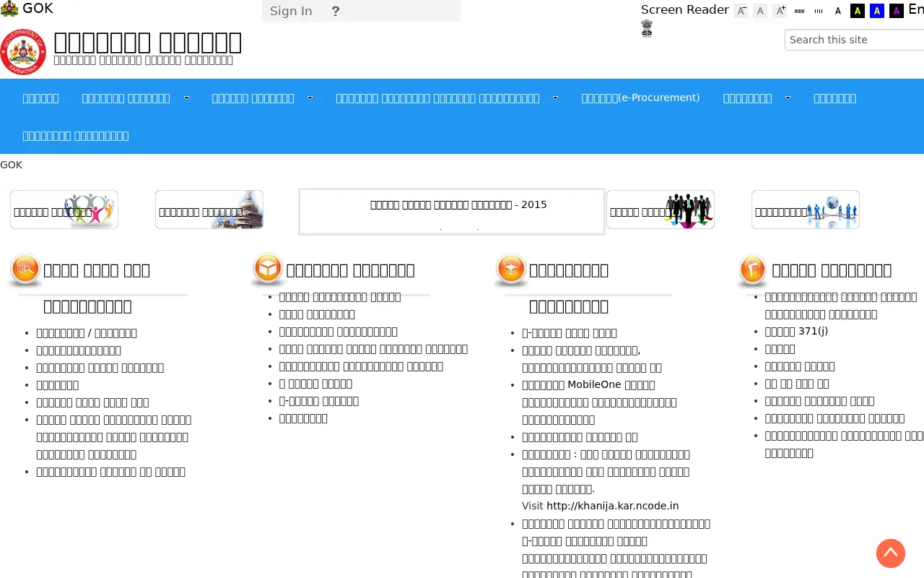The width and height of the screenshot is (924, 578).
Task: Expand the first dropdown arrow in blue navigation bar
Action: [x=186, y=98]
